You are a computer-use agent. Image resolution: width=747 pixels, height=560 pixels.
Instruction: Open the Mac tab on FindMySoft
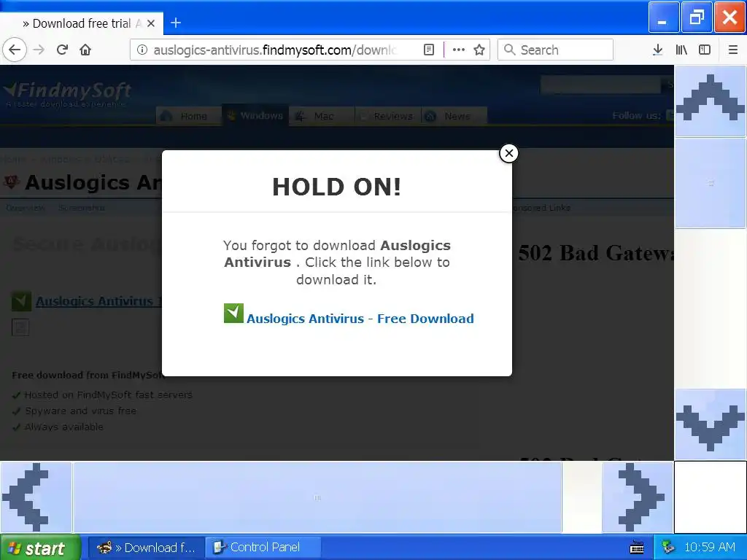tap(322, 116)
